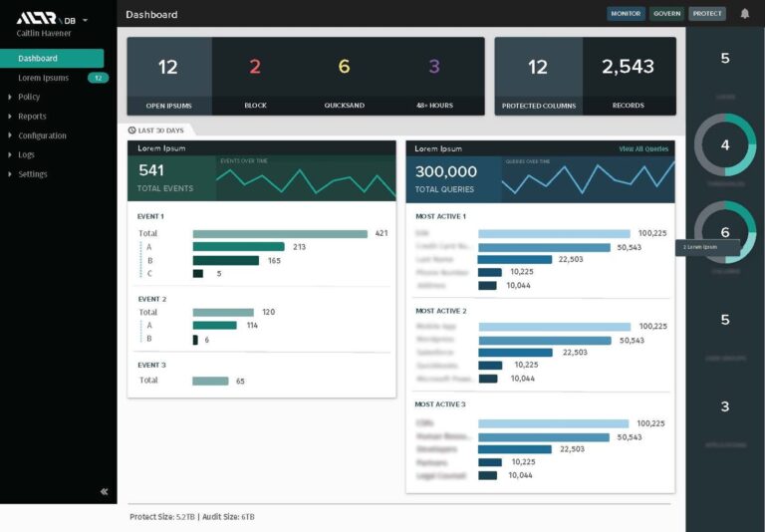Click the 114 value in Event 2

click(252, 326)
